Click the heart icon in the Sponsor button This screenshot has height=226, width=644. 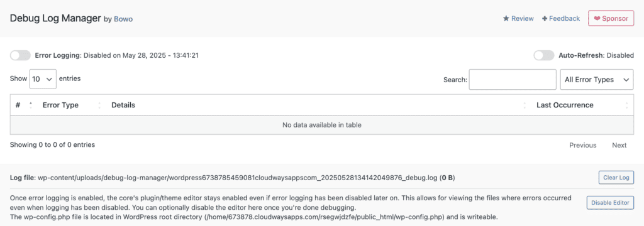click(x=597, y=18)
